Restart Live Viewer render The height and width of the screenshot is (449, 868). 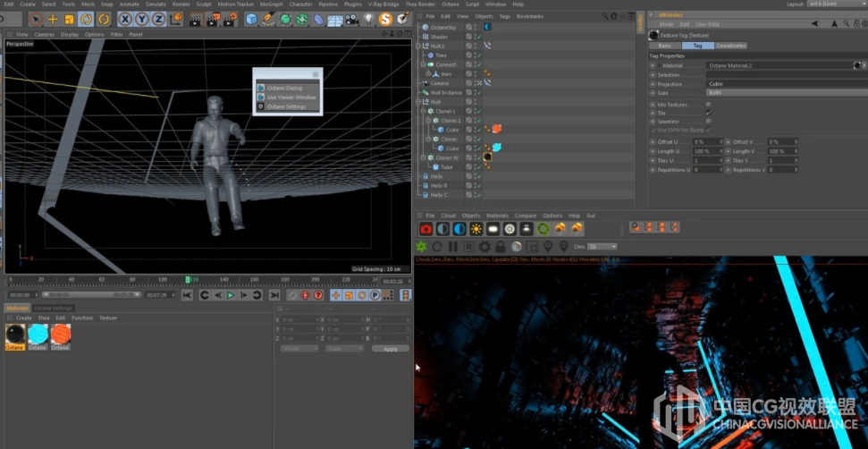(437, 246)
